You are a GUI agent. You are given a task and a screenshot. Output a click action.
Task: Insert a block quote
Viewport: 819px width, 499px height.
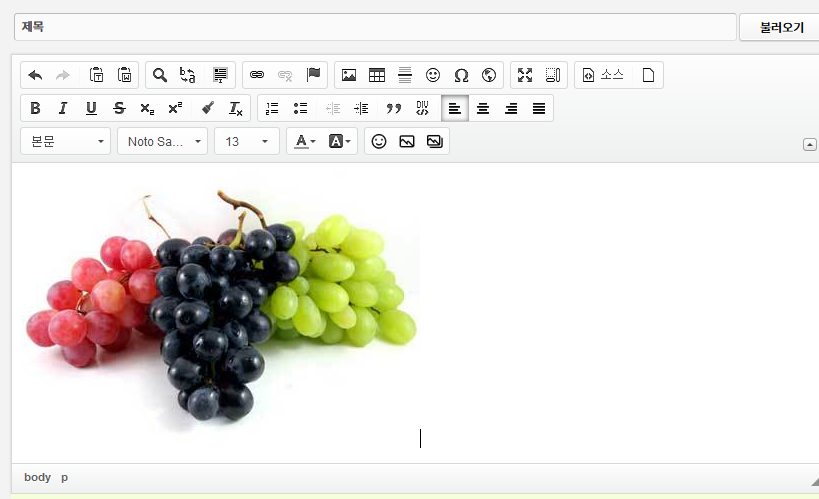pyautogui.click(x=394, y=108)
